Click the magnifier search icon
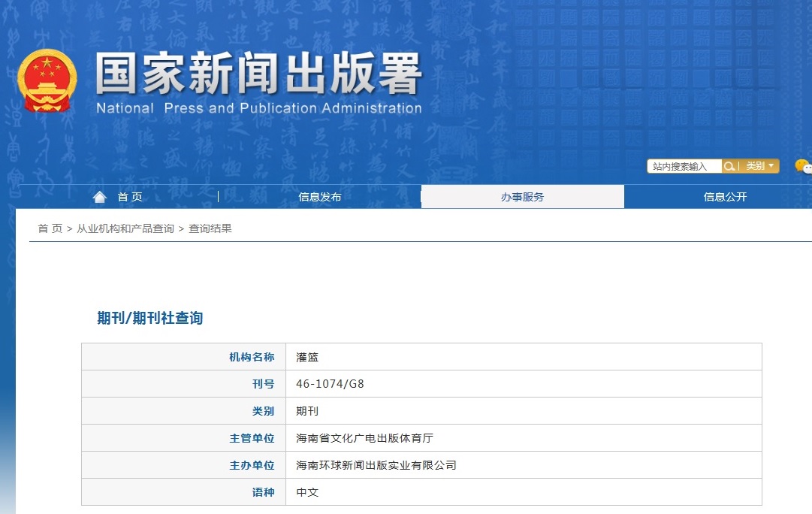The image size is (812, 514). 729,166
